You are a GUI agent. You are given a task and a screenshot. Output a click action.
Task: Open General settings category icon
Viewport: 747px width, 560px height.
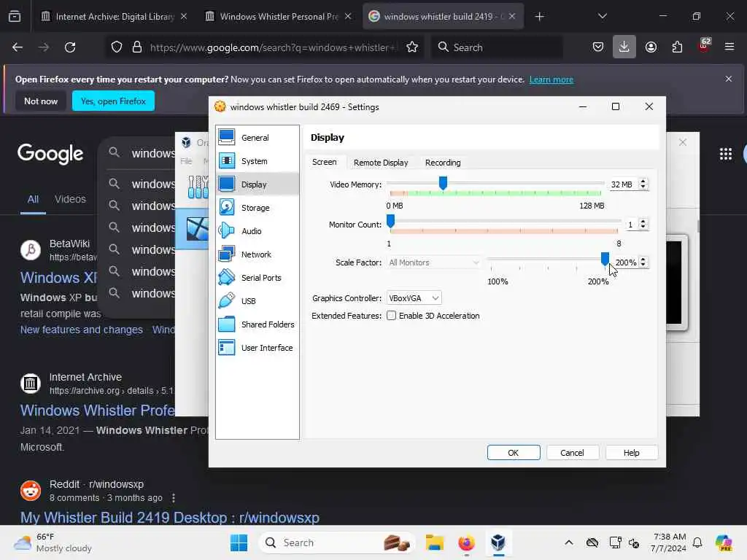click(226, 137)
